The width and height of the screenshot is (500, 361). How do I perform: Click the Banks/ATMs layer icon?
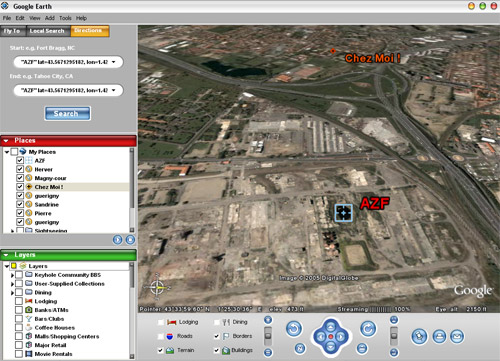point(29,310)
